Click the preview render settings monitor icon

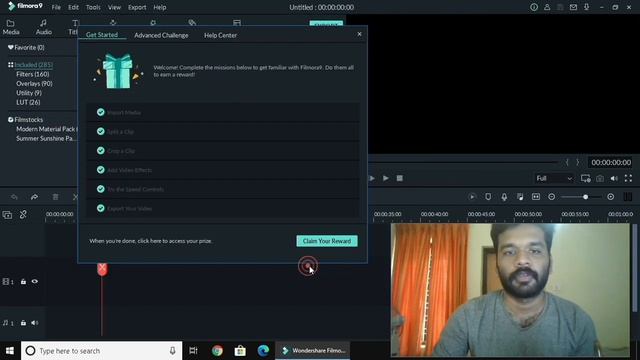(x=586, y=178)
